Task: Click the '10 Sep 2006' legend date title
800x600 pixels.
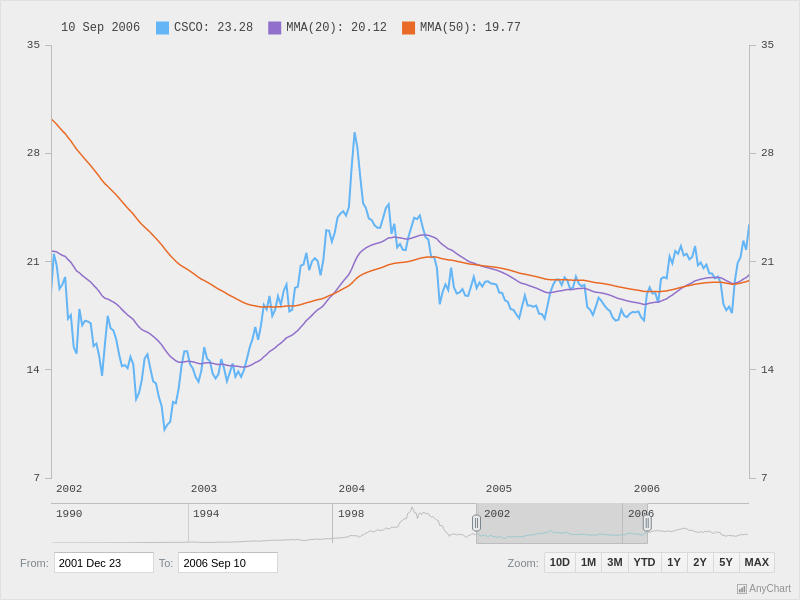Action: pyautogui.click(x=100, y=27)
